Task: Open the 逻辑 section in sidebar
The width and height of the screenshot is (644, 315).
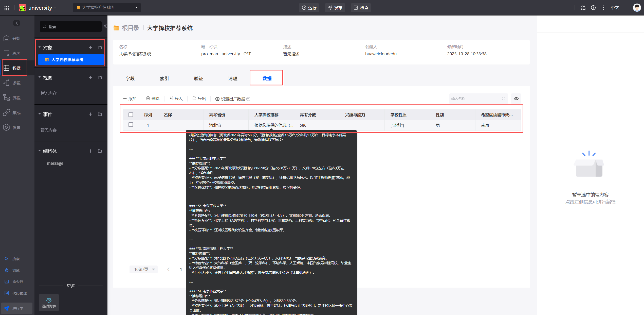Action: click(x=12, y=83)
